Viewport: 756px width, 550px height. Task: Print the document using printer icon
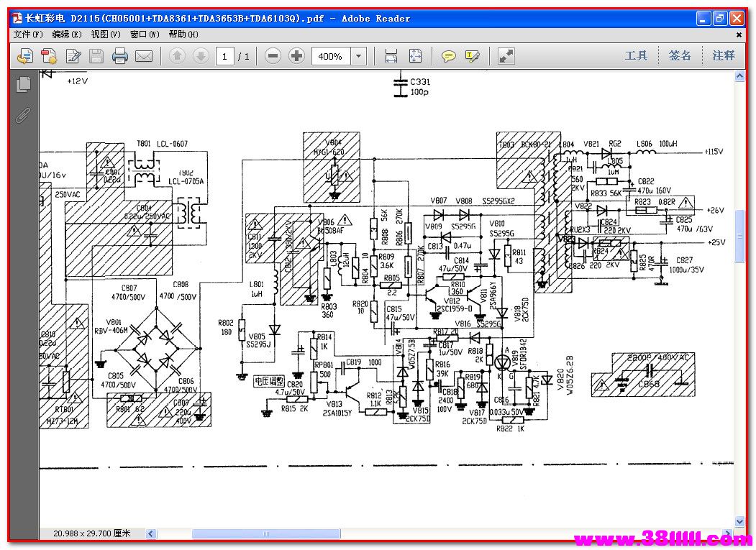[120, 56]
